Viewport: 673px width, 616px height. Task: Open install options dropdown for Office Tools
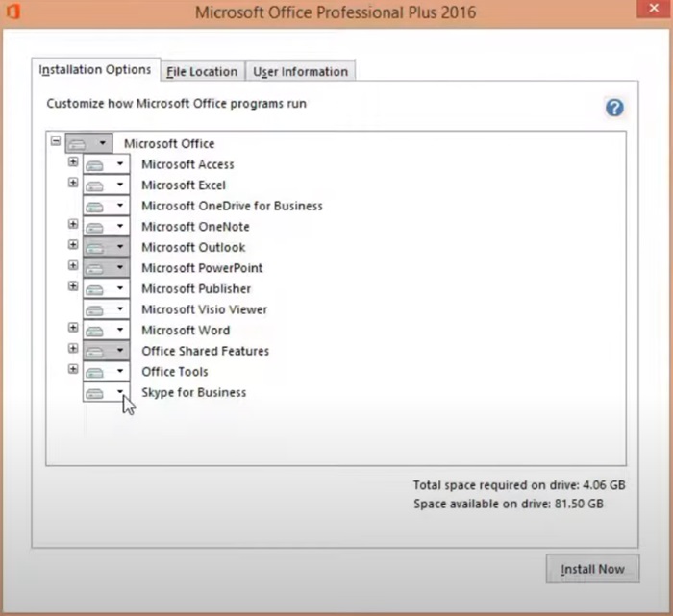[106, 372]
